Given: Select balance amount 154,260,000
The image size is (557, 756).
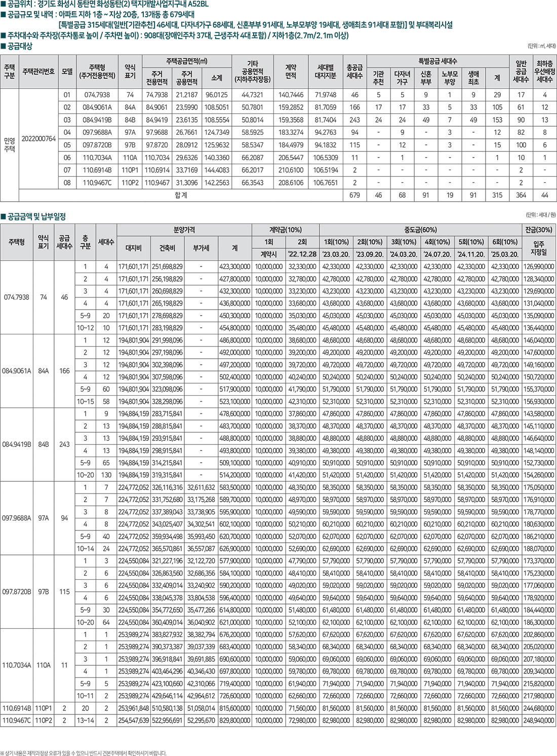Looking at the screenshot, I should click(x=539, y=475).
